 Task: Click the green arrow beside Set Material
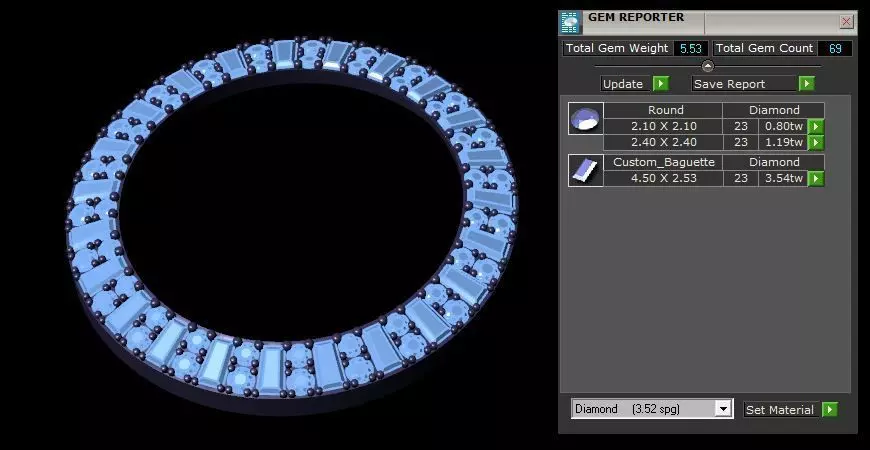point(829,409)
